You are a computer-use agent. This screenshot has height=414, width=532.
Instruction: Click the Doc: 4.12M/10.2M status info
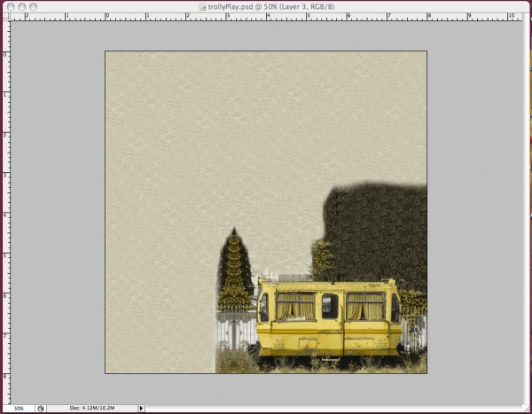92,408
